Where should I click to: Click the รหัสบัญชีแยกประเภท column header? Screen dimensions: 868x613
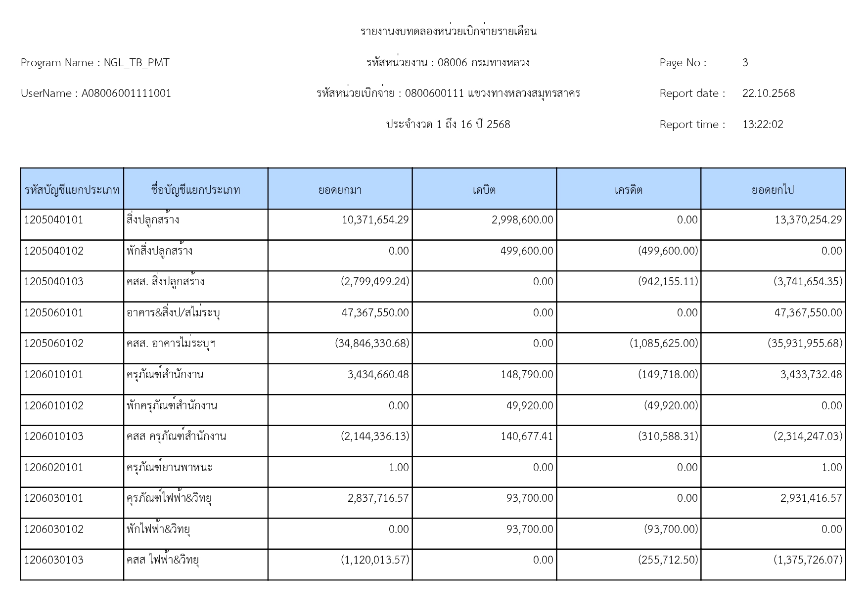(x=72, y=190)
